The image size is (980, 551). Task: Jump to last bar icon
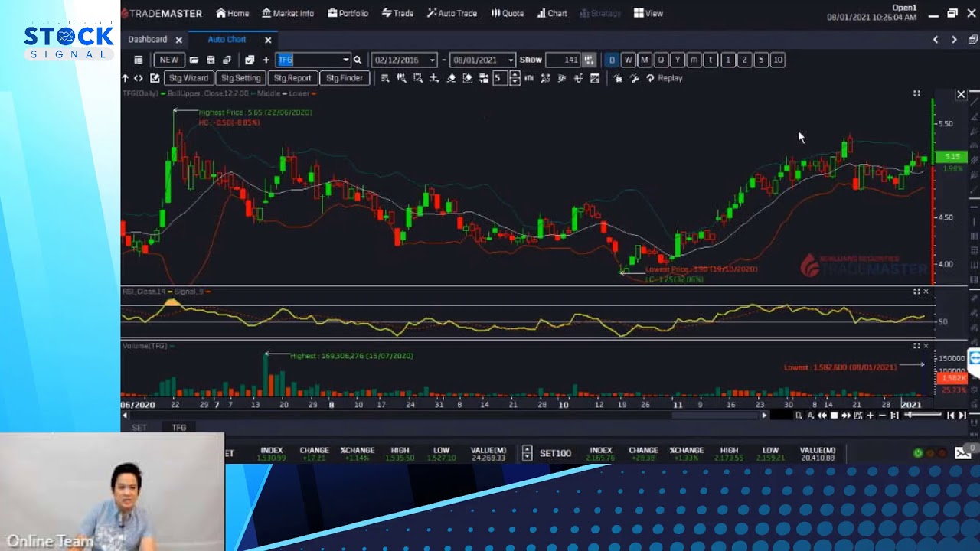tap(962, 416)
